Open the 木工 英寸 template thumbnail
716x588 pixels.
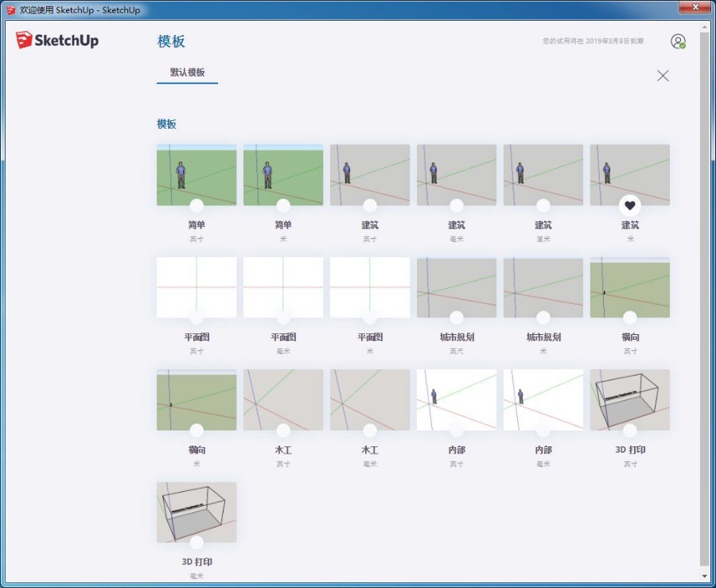point(283,399)
